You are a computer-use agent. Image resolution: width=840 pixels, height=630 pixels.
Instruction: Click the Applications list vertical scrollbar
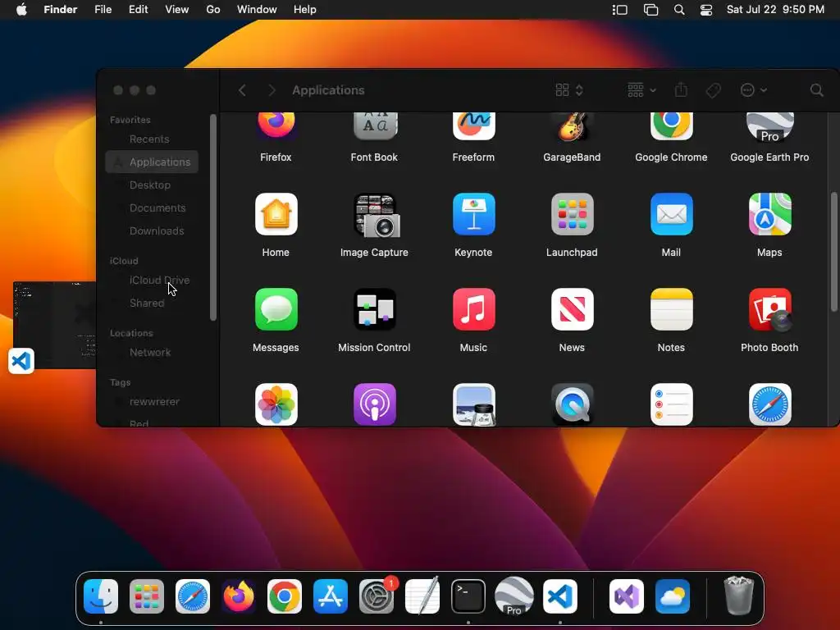833,251
